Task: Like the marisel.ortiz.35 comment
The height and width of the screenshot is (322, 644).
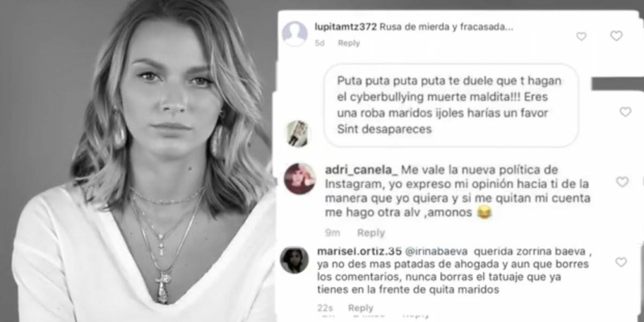Action: click(x=621, y=262)
